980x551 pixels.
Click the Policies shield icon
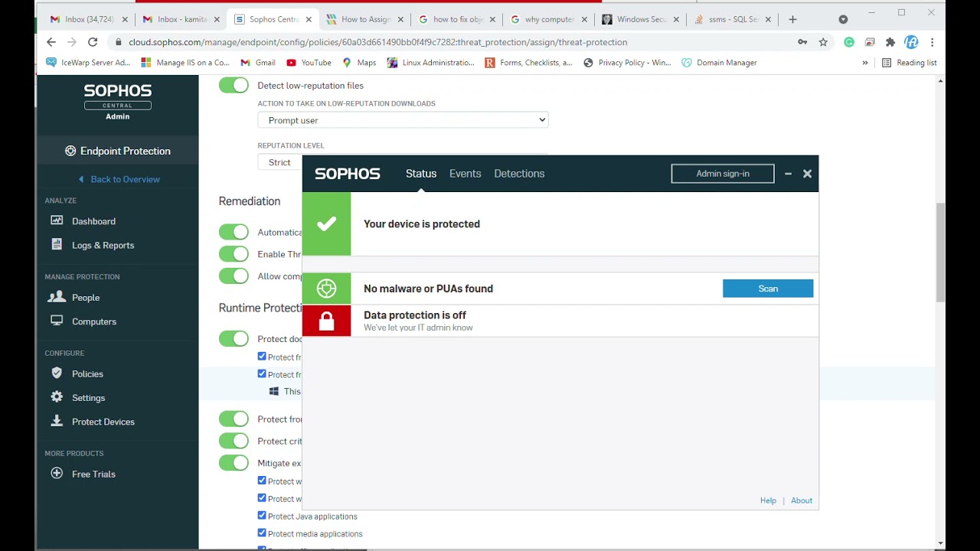pyautogui.click(x=57, y=373)
